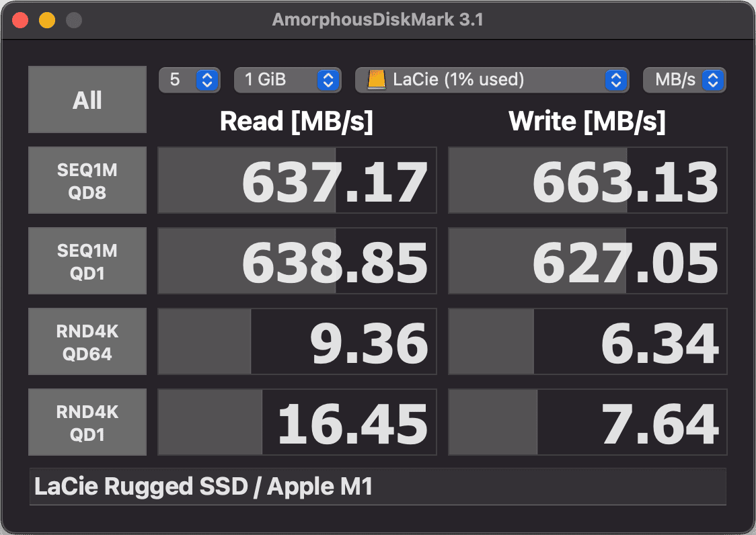Click the orange LaCie drive icon

coord(377,80)
